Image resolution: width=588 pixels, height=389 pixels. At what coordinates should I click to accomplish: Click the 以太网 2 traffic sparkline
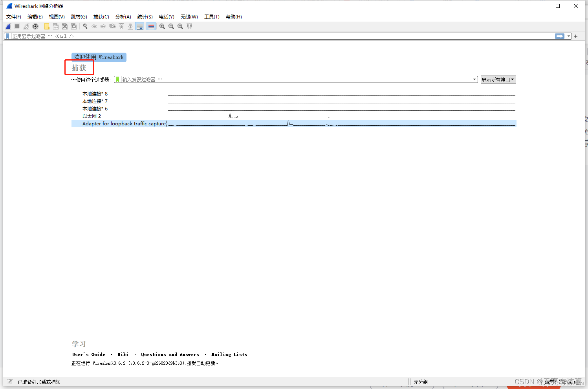tap(341, 116)
